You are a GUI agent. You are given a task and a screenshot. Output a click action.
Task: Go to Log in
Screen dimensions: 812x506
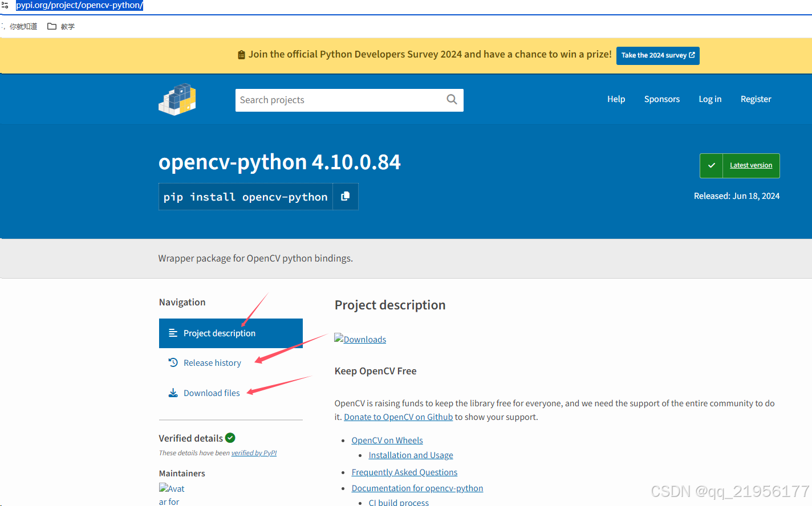point(710,99)
